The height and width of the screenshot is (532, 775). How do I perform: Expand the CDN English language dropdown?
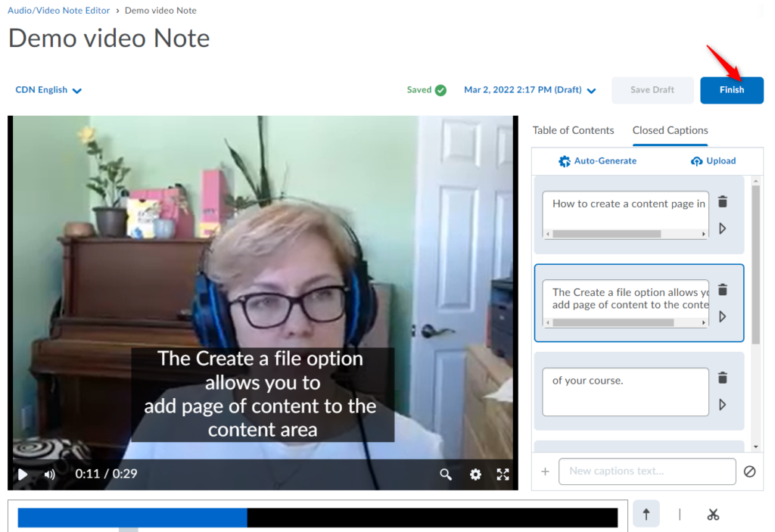click(x=48, y=90)
